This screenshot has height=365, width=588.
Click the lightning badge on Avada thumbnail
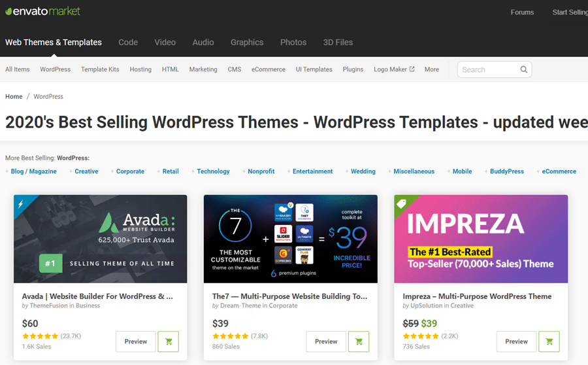point(21,203)
